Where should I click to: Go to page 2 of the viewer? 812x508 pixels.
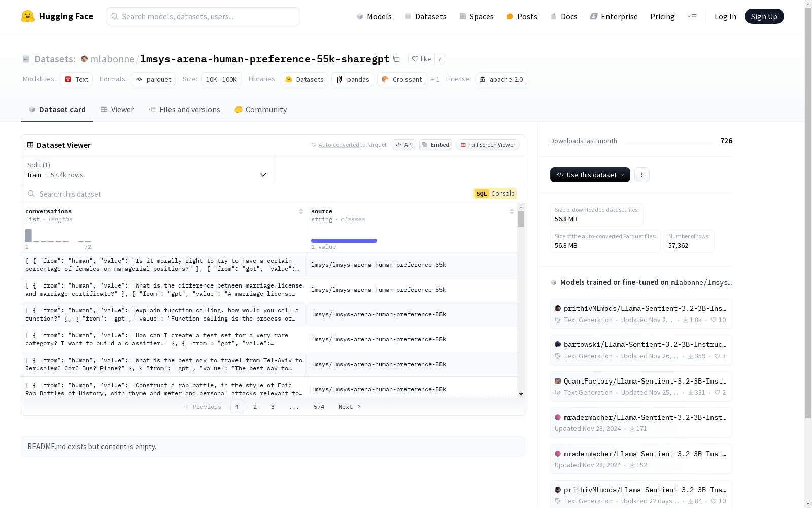[x=255, y=407]
